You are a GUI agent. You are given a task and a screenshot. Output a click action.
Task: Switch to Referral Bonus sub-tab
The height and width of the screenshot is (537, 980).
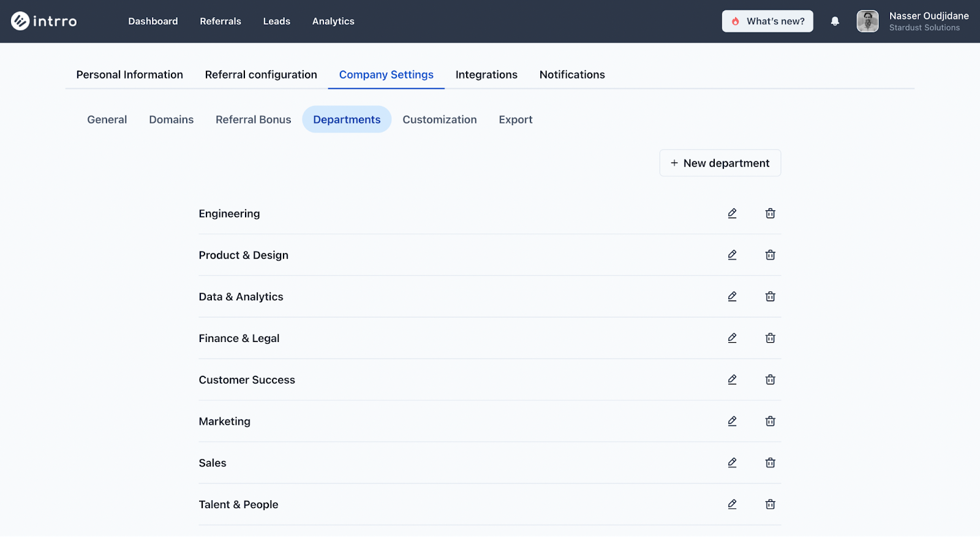click(x=253, y=120)
